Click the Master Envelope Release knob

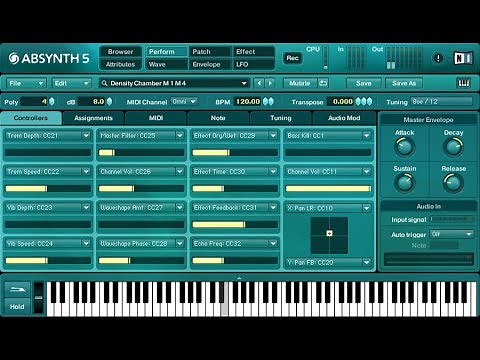pos(453,183)
